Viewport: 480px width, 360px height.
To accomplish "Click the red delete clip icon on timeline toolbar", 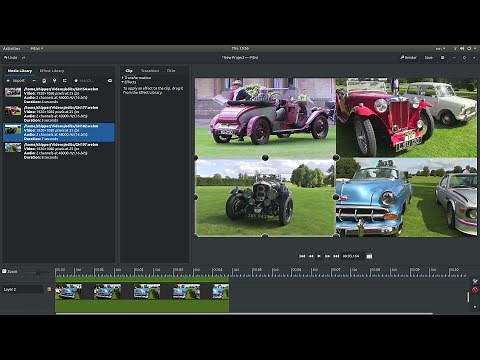I will click(x=475, y=290).
